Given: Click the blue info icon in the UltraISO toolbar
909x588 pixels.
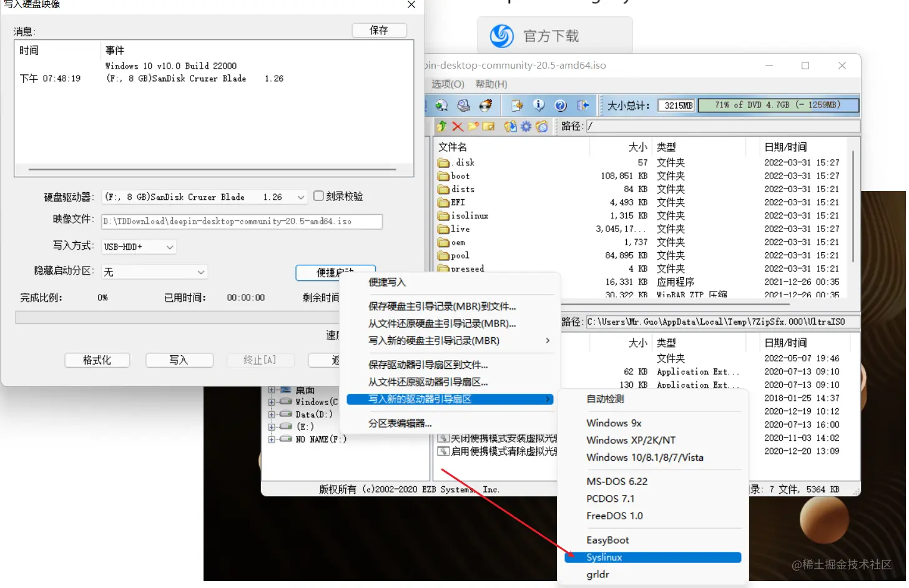Looking at the screenshot, I should 539,105.
